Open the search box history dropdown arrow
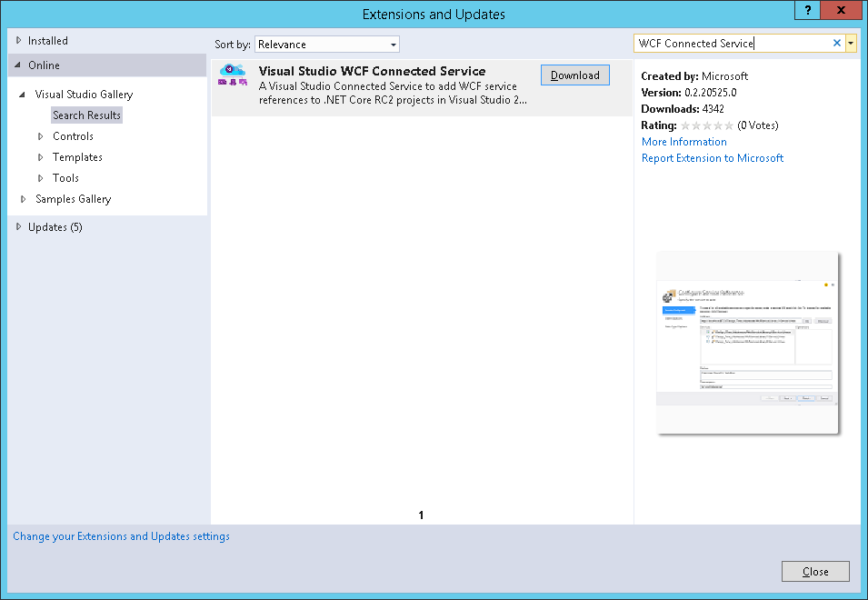The image size is (868, 600). pyautogui.click(x=851, y=43)
